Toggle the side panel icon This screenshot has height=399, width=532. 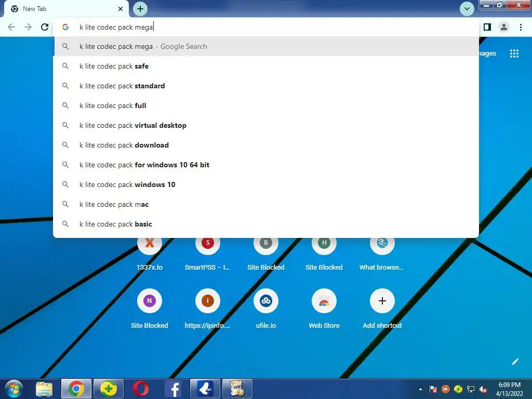(487, 27)
